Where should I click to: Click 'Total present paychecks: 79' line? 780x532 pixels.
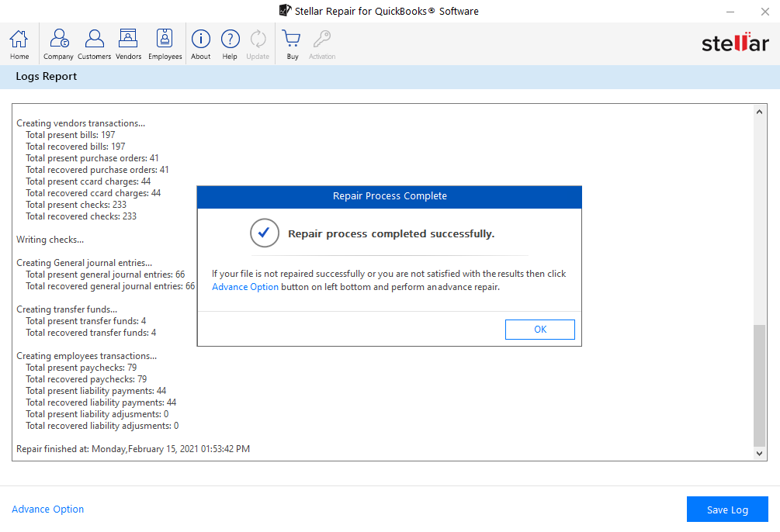(81, 368)
